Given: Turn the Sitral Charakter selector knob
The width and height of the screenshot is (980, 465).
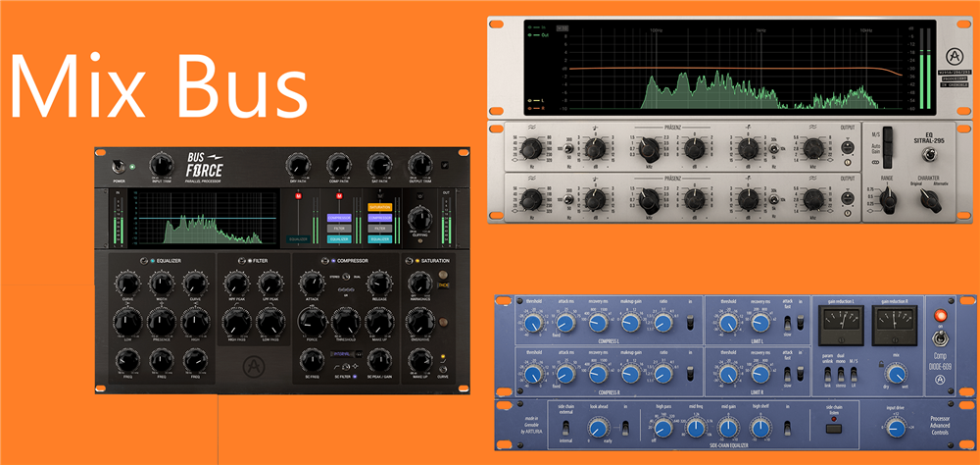Looking at the screenshot, I should [x=929, y=200].
